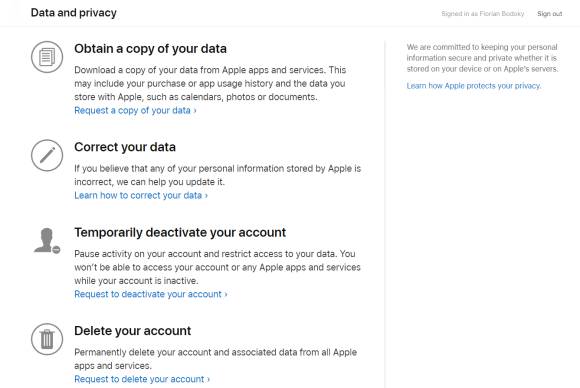Follow Request to deactivate your account link
580x388 pixels.
pyautogui.click(x=151, y=294)
